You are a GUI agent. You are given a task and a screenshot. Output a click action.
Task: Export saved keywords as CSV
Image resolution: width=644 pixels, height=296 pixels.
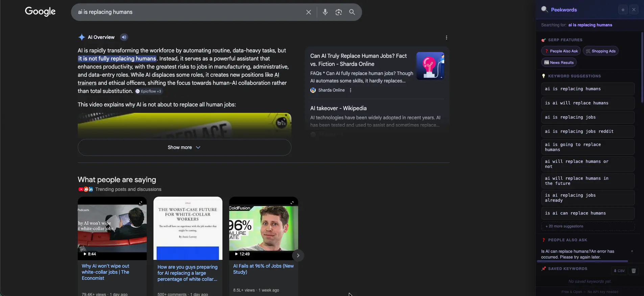(619, 271)
